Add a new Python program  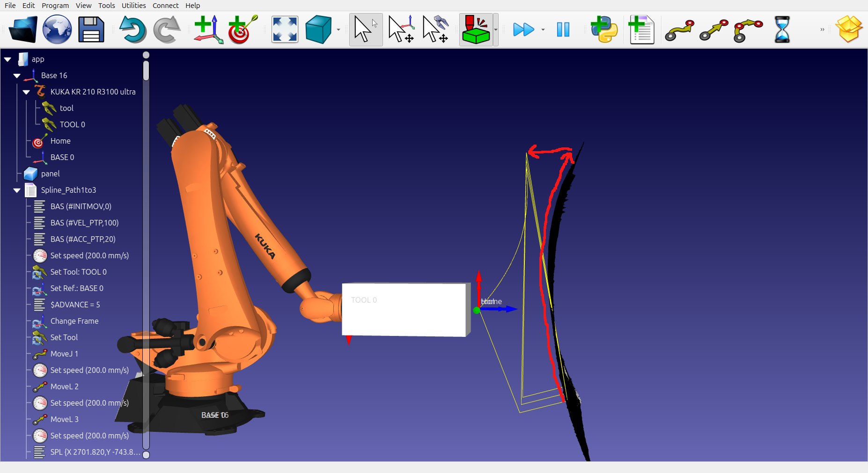(x=604, y=29)
